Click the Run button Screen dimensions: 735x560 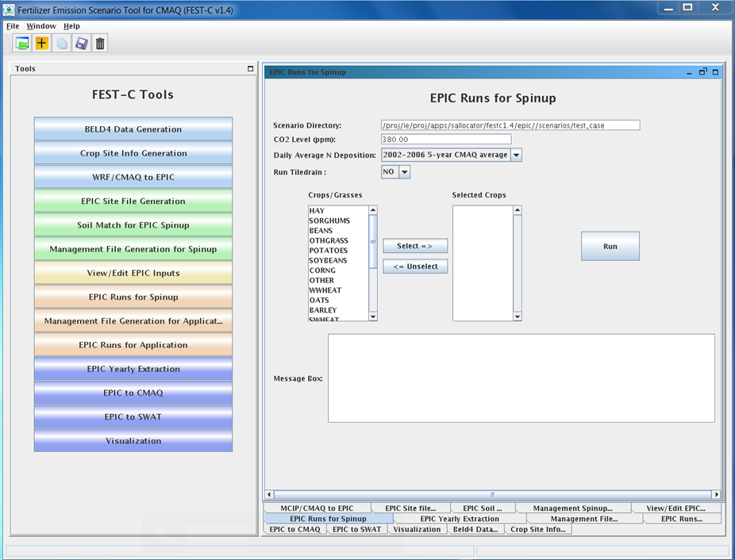(x=610, y=246)
